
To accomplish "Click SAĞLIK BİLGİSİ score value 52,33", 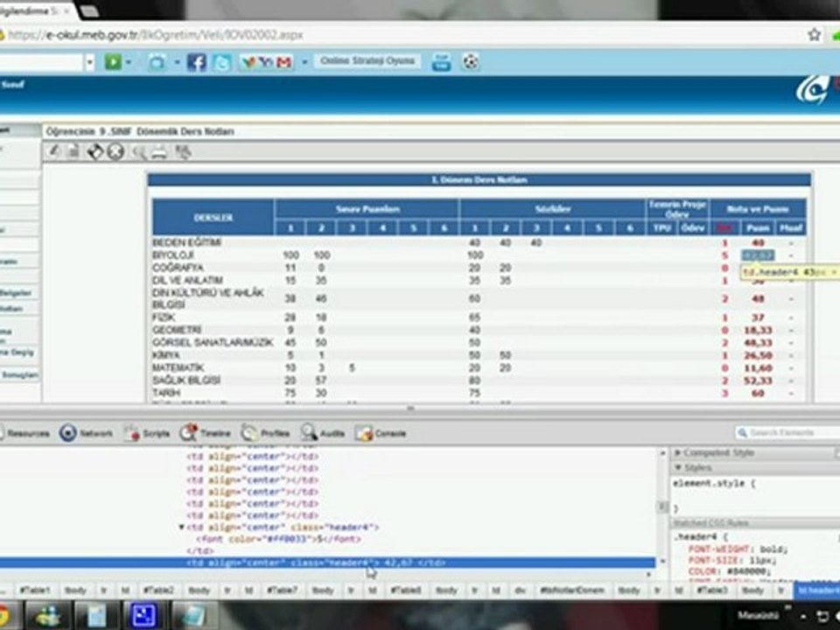I will 758,381.
